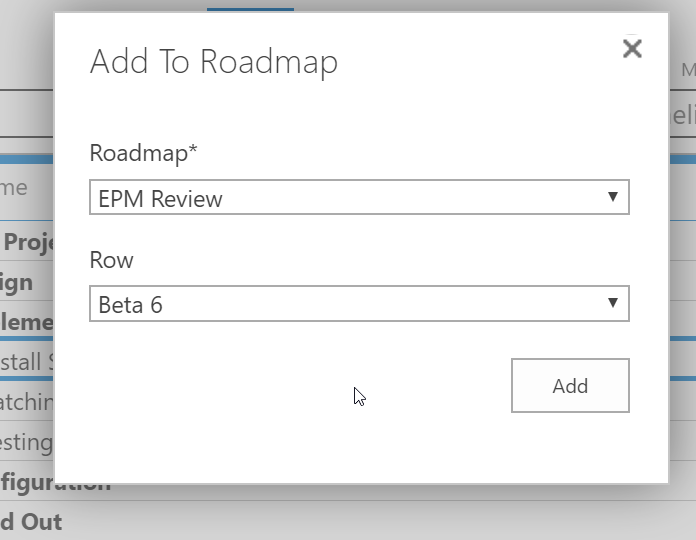Viewport: 696px width, 540px height.
Task: Click the Row dropdown arrow
Action: click(613, 303)
